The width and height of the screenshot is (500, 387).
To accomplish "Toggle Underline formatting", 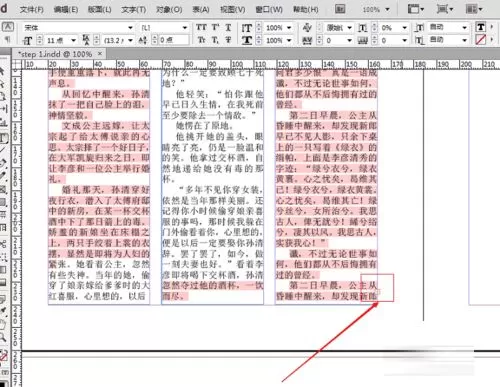I will pos(228,27).
